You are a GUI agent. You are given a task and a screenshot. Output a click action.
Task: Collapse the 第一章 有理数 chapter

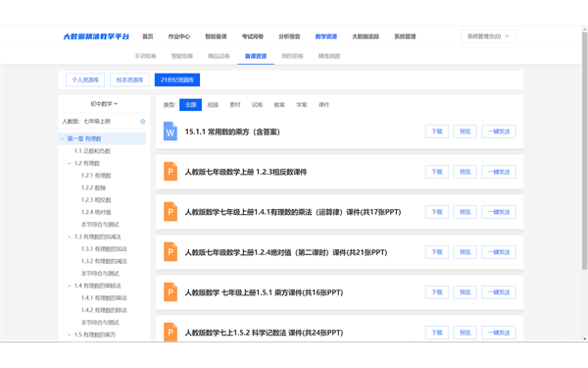coord(63,139)
